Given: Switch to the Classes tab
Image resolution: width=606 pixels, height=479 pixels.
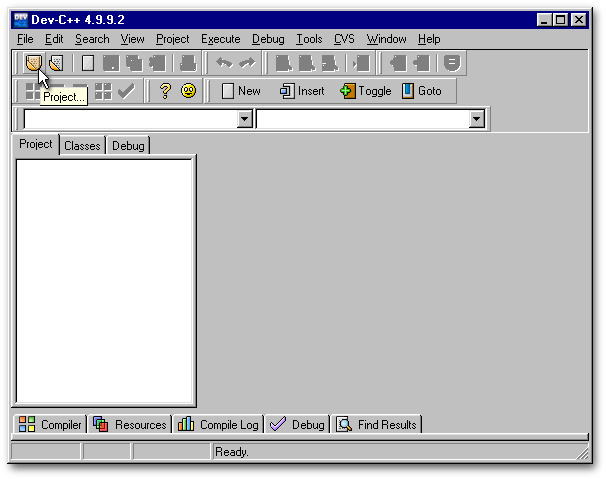Looking at the screenshot, I should pos(82,146).
